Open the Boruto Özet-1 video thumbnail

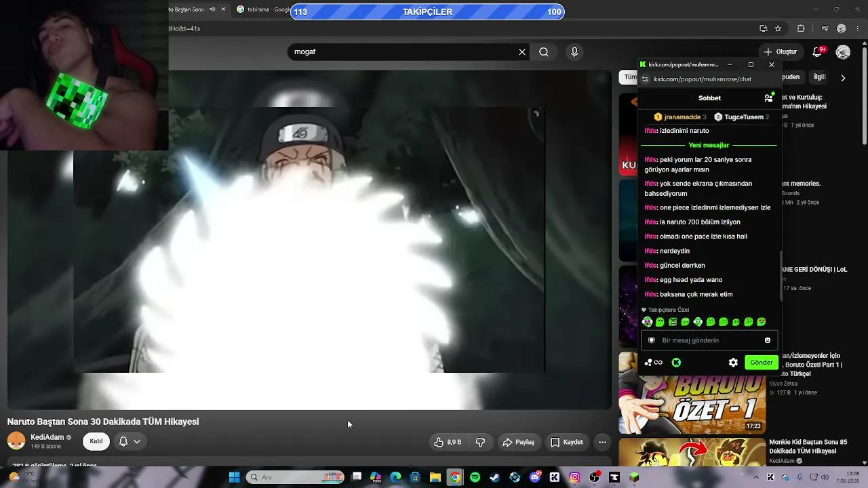tap(692, 393)
